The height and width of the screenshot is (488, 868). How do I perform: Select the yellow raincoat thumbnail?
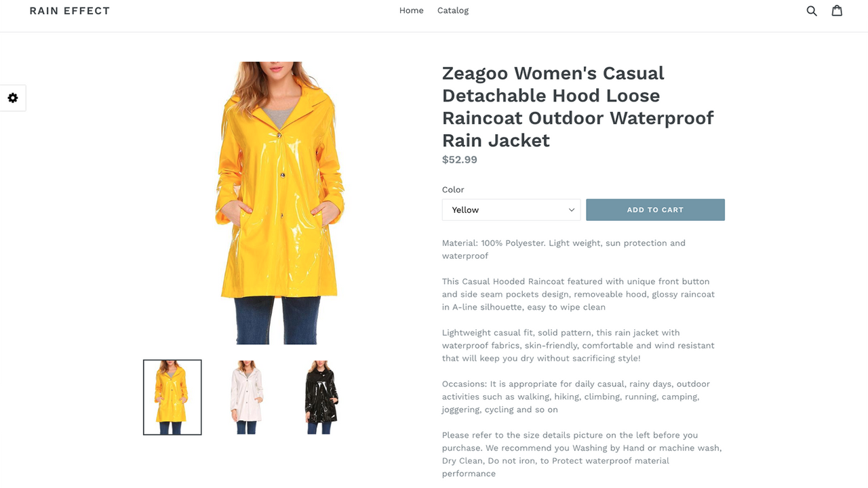tap(172, 397)
